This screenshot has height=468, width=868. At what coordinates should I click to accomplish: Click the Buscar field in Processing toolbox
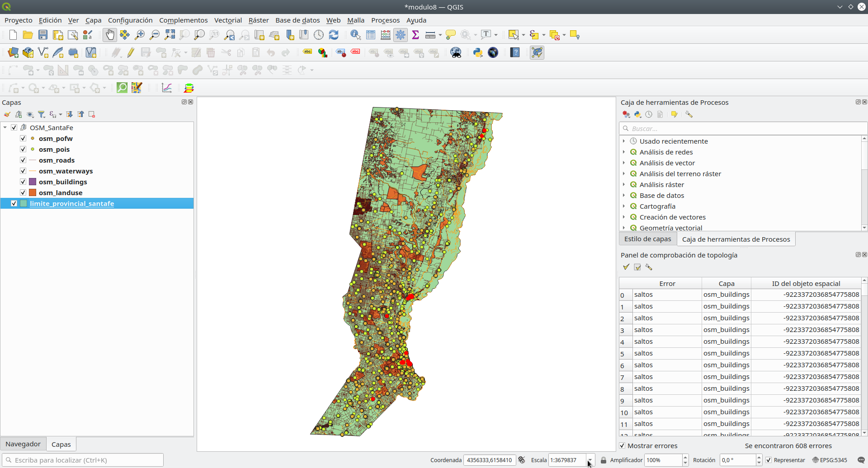pos(743,128)
